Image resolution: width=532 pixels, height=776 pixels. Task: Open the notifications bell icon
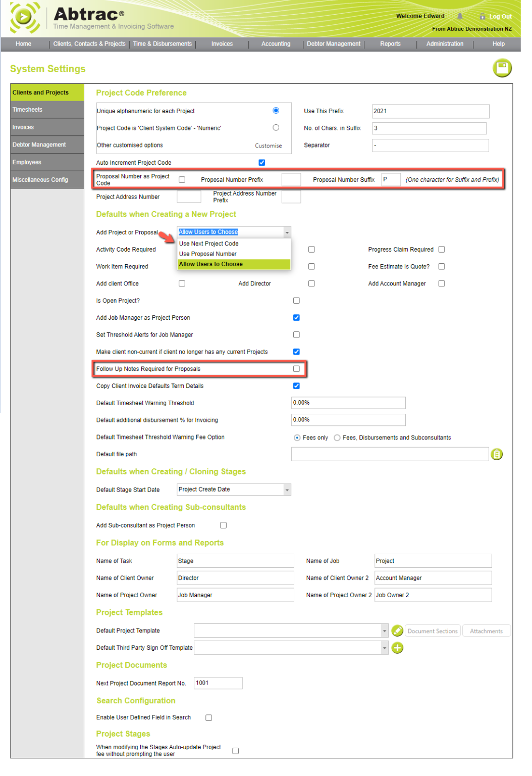point(459,16)
